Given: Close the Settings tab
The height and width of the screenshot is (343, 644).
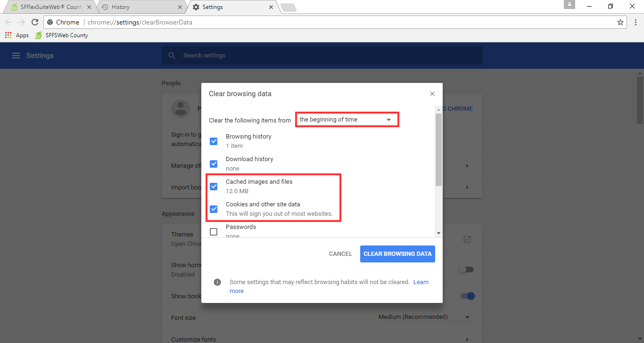Looking at the screenshot, I should 271,7.
